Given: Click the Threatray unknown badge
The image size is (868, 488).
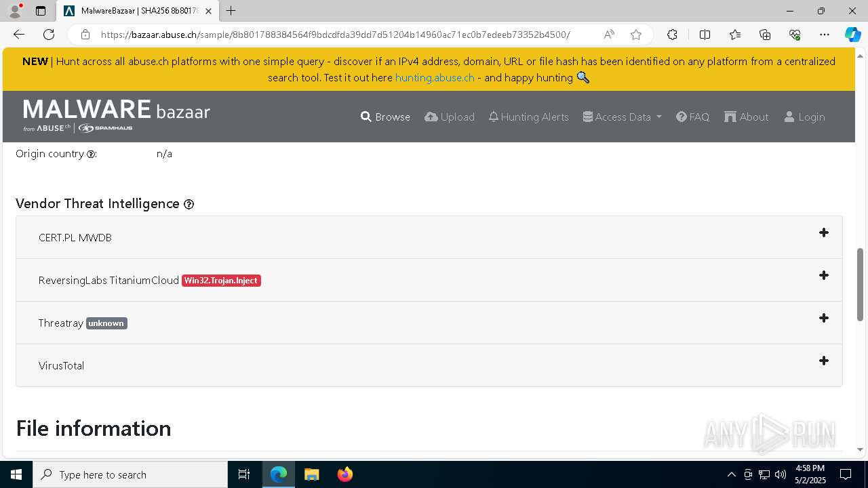Looking at the screenshot, I should (106, 323).
